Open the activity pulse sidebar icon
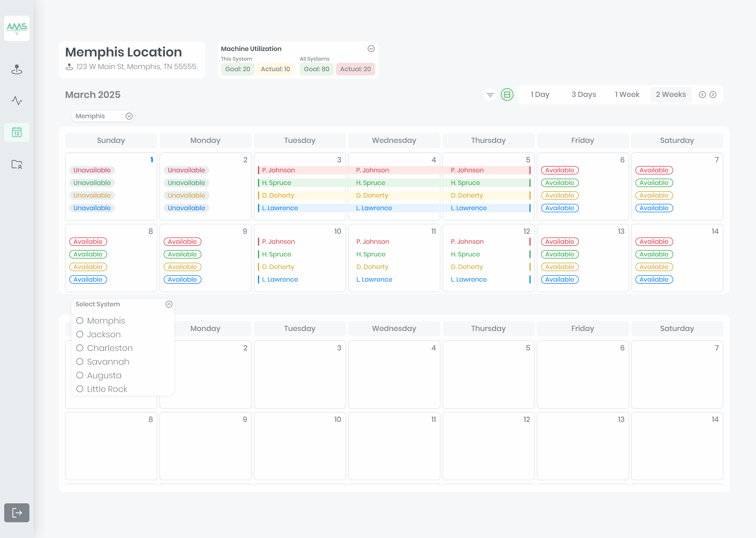Viewport: 756px width, 538px height. (17, 100)
